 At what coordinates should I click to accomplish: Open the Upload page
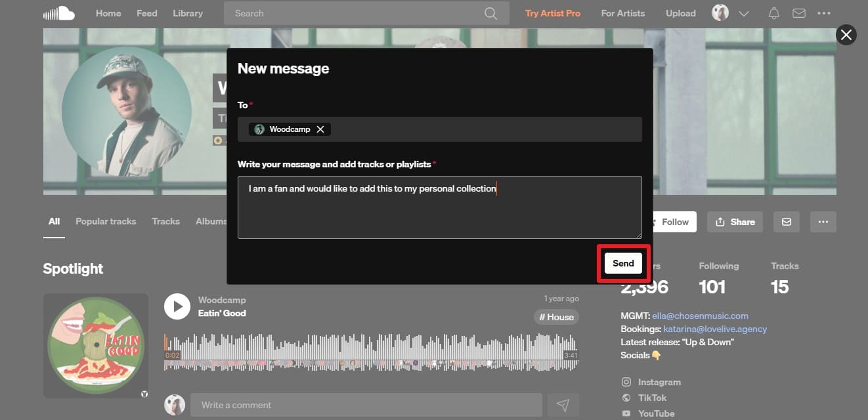pyautogui.click(x=681, y=13)
